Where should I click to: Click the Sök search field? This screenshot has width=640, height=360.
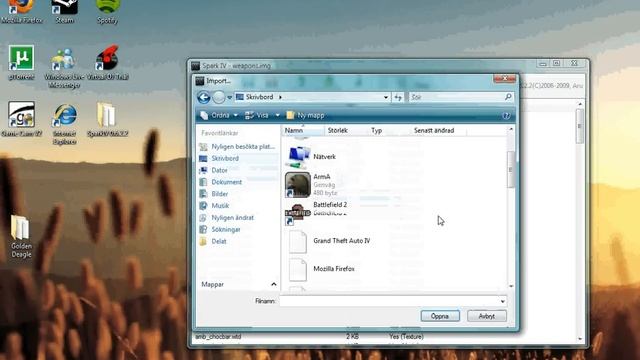click(456, 97)
